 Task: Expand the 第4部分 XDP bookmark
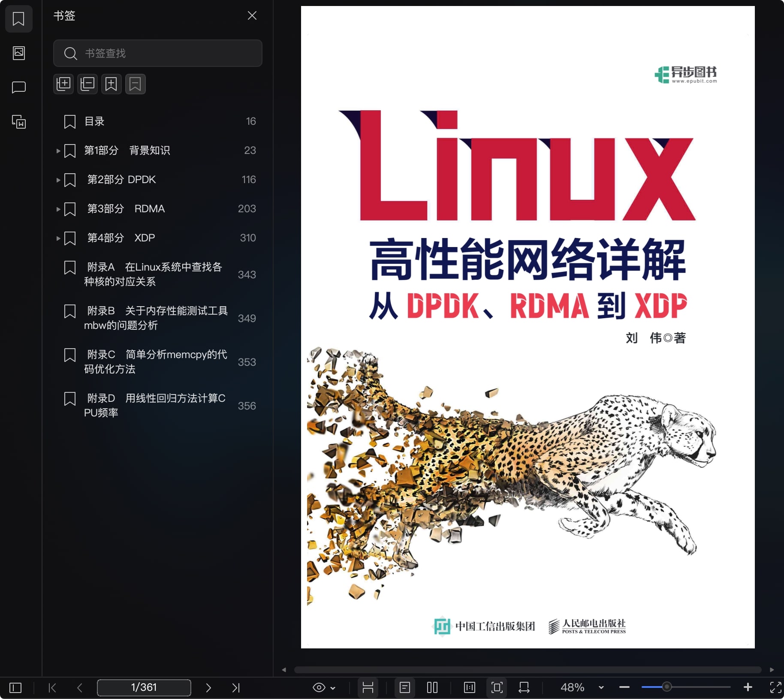coord(58,238)
